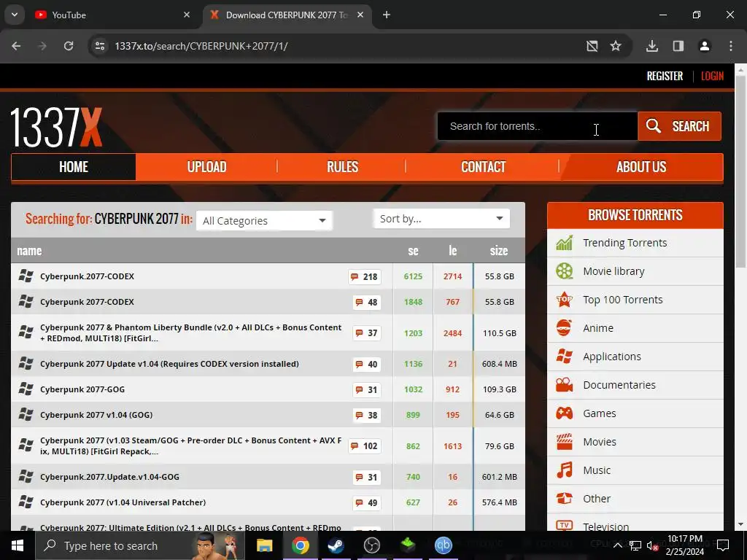Open the Cyberpunk.2077-CODEX torrent link
747x560 pixels.
tap(88, 276)
